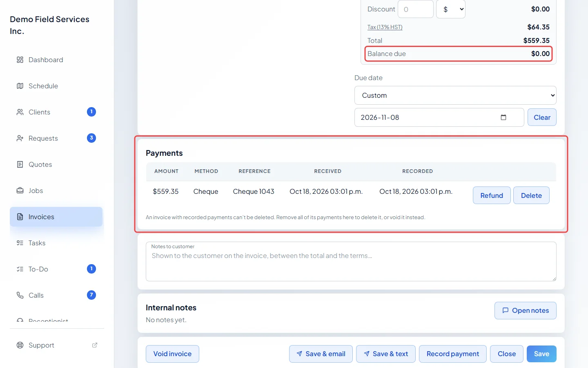Focus the Discount amount input field
The image size is (588, 368).
[x=416, y=9]
